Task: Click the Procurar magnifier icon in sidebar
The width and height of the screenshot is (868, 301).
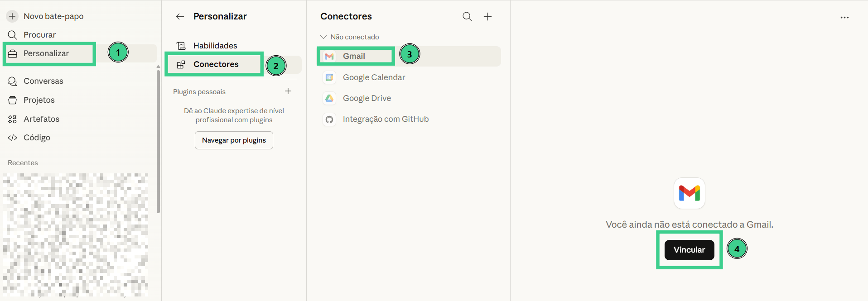Action: click(12, 35)
